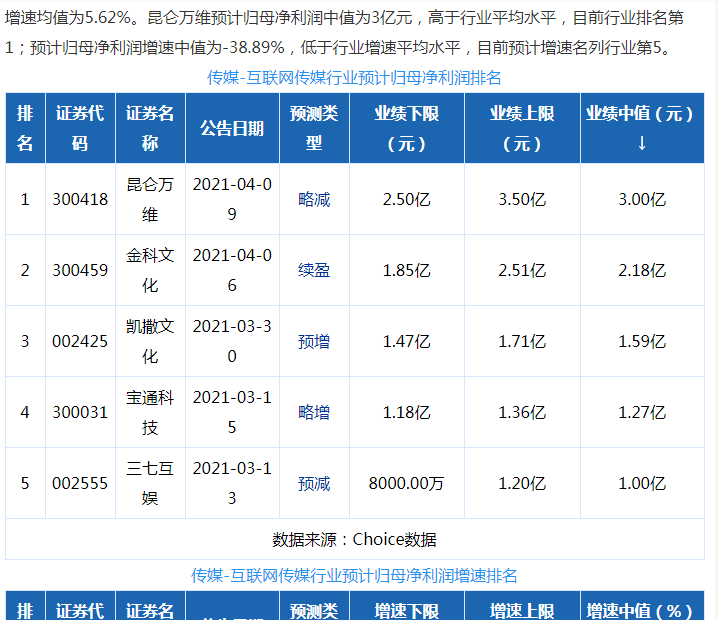This screenshot has width=718, height=620.
Task: Click the 略减 forecast type link
Action: [x=314, y=200]
